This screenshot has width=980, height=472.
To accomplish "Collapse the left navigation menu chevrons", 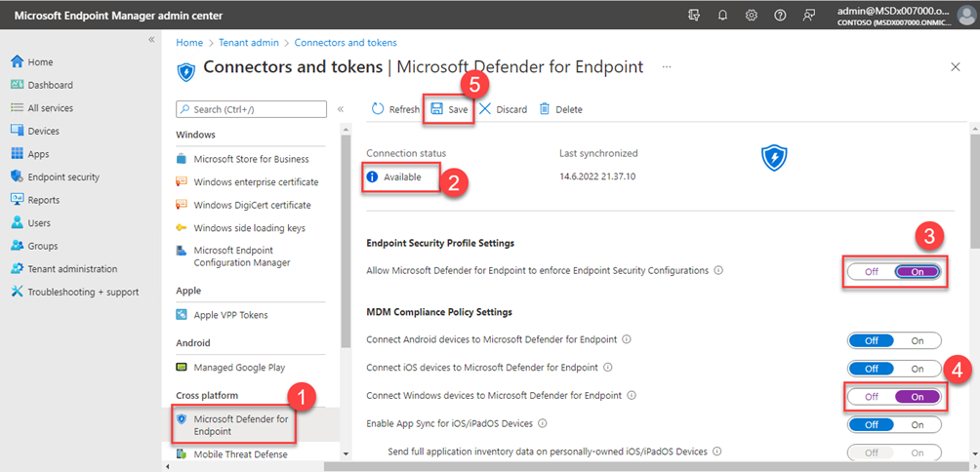I will [x=150, y=39].
